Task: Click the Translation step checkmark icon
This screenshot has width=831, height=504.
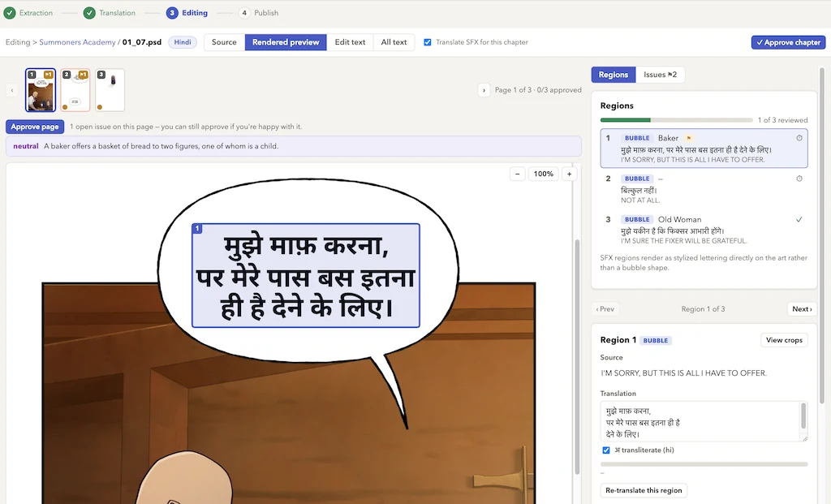Action: 89,13
